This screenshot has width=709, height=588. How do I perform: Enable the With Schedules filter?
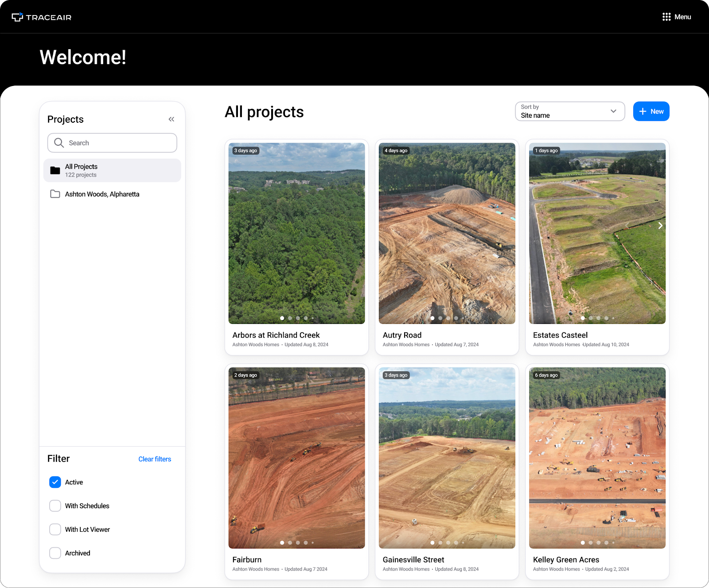55,506
